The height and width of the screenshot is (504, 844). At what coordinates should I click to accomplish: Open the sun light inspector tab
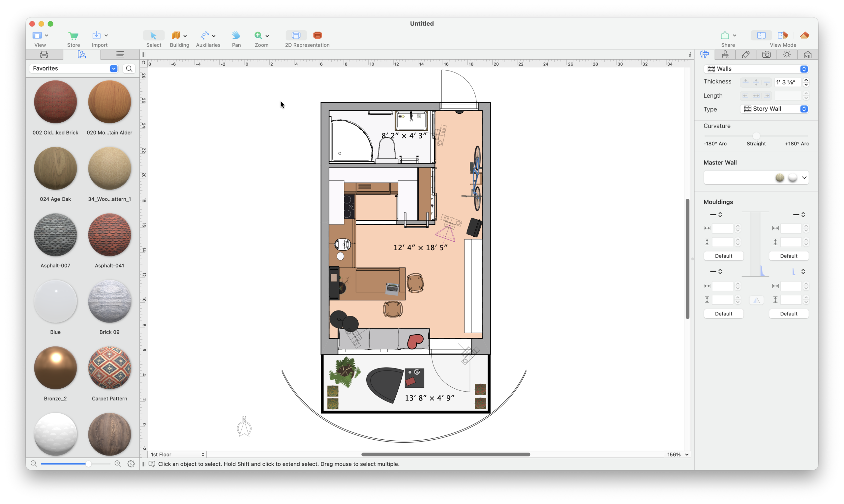[x=787, y=55]
